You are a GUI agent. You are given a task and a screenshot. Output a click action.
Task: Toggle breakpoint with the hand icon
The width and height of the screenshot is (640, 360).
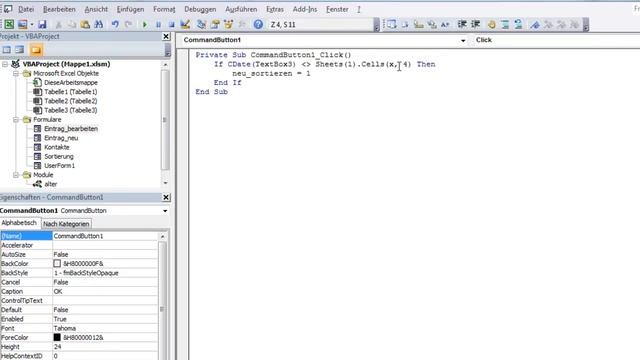pyautogui.click(x=491, y=24)
